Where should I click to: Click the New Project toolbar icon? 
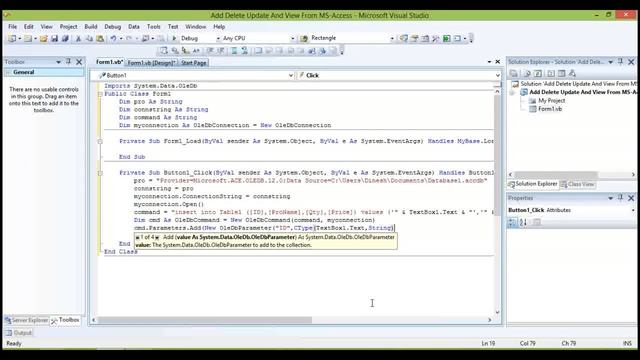tap(12, 38)
